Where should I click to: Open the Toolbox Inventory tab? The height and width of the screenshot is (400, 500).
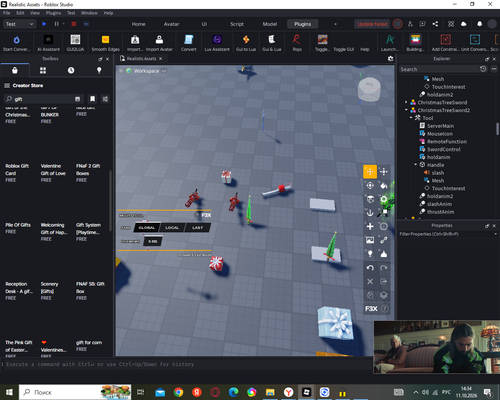(43, 70)
